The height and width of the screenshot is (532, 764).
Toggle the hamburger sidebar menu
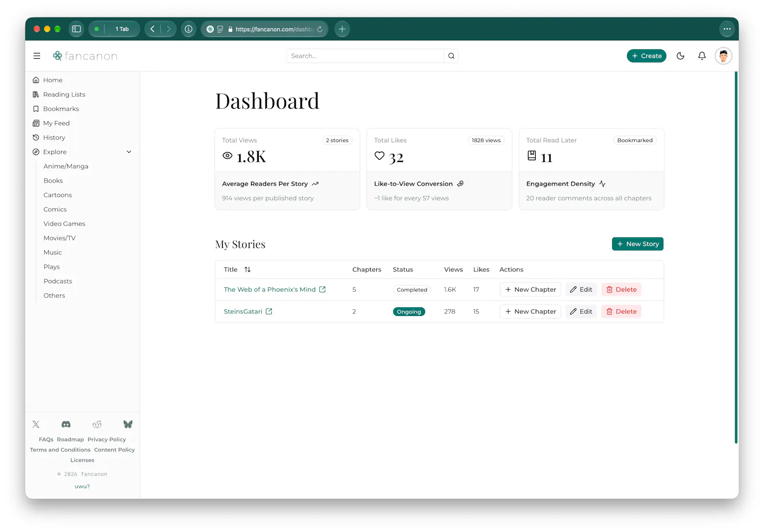(x=37, y=56)
